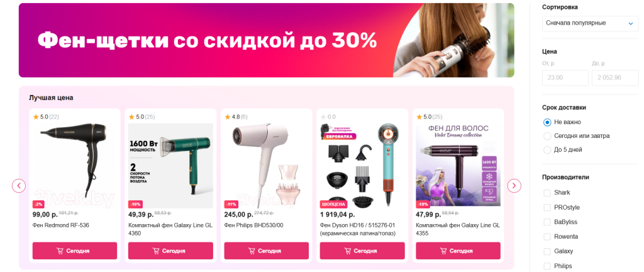Screen dimensions: 644x272
Task: Click the maximum price 'До' field
Action: pos(615,77)
